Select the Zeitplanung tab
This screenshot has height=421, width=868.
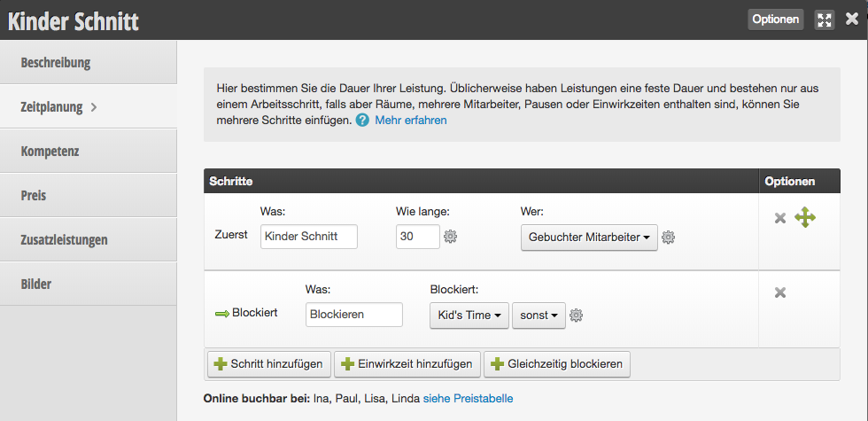point(89,107)
